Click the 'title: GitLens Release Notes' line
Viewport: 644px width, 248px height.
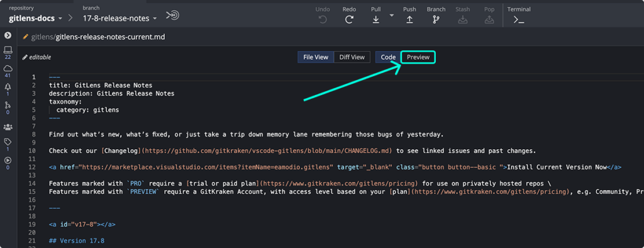(101, 85)
